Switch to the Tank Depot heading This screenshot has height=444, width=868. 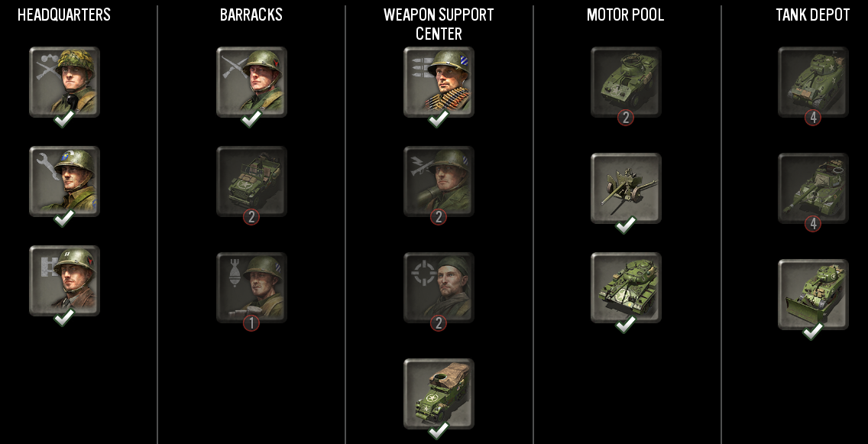point(813,15)
